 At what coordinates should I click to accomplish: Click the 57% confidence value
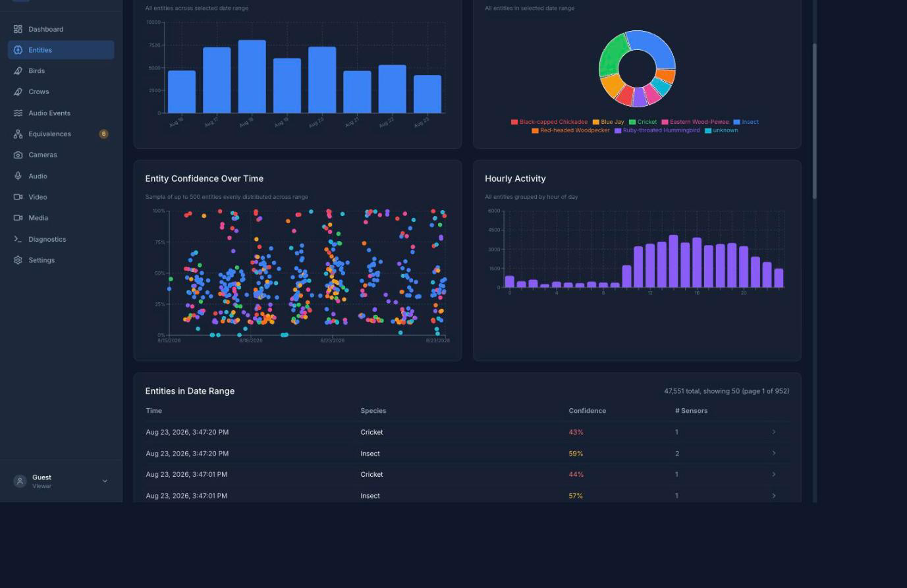tap(576, 496)
